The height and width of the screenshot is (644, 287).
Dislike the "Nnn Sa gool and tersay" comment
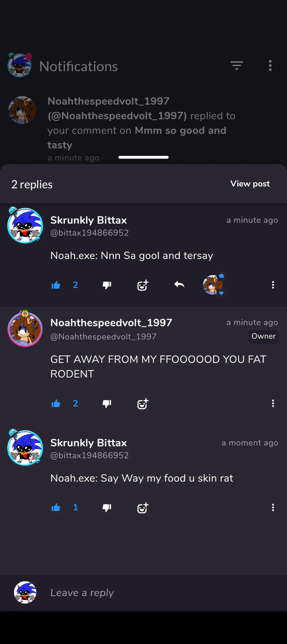[x=107, y=285]
